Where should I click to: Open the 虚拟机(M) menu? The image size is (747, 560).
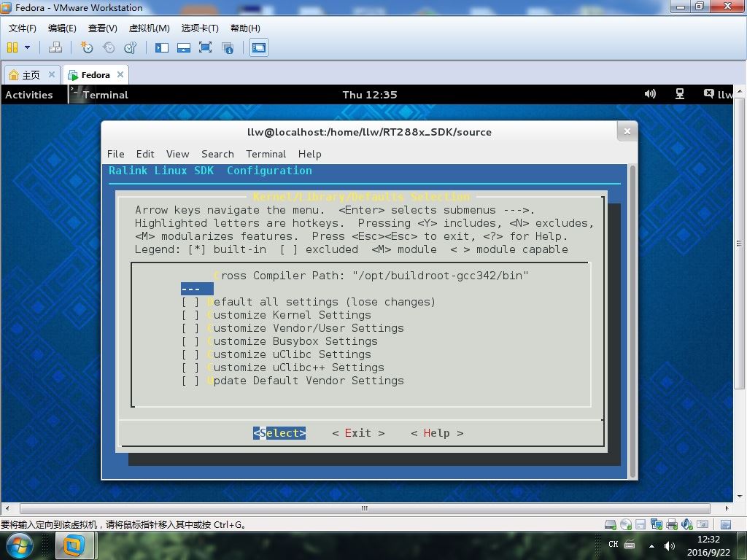pos(149,28)
